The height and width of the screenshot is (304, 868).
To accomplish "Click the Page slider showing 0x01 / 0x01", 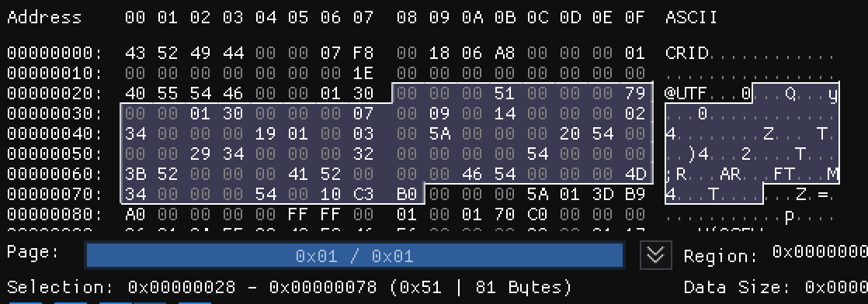I will [355, 255].
